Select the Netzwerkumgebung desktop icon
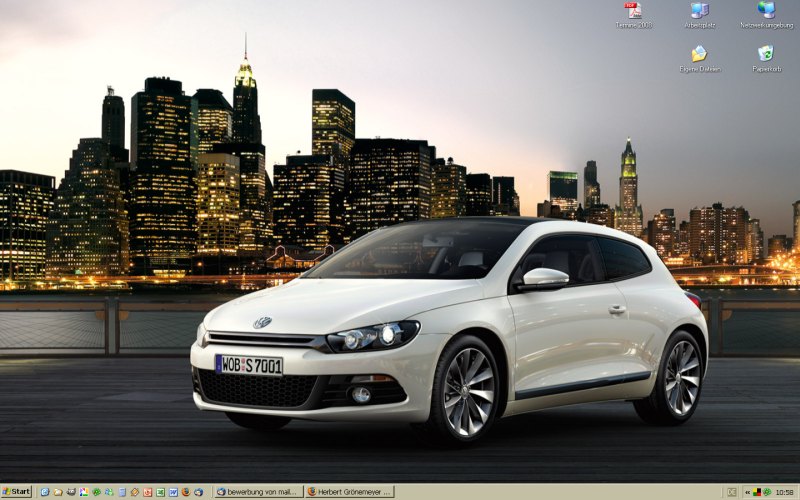Image resolution: width=800 pixels, height=500 pixels. coord(766,12)
